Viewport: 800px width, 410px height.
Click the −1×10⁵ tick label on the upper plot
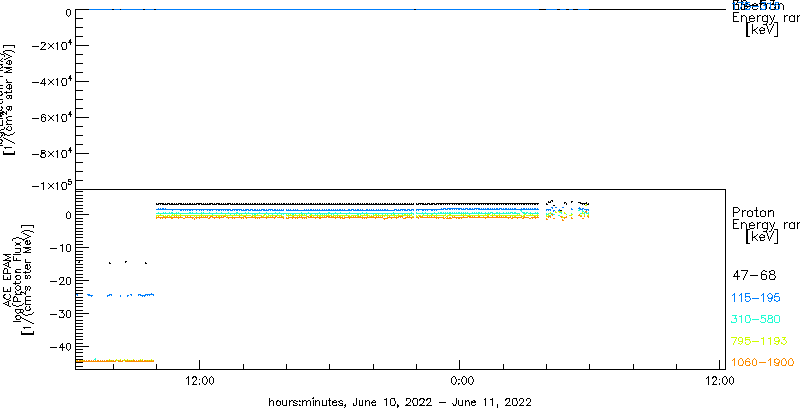51,185
